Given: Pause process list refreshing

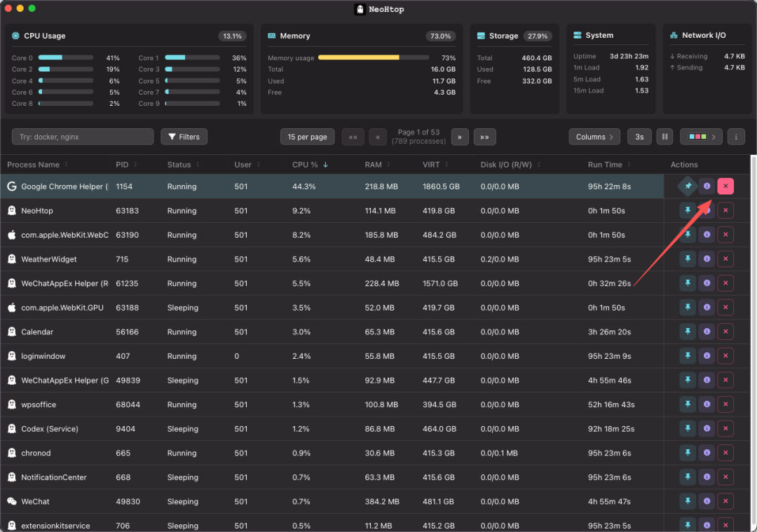Looking at the screenshot, I should click(664, 137).
